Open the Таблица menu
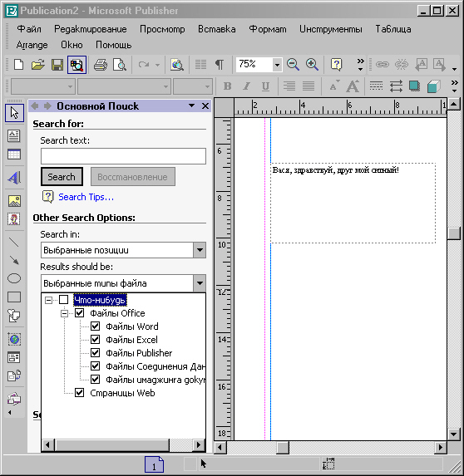The width and height of the screenshot is (464, 476). tap(392, 29)
